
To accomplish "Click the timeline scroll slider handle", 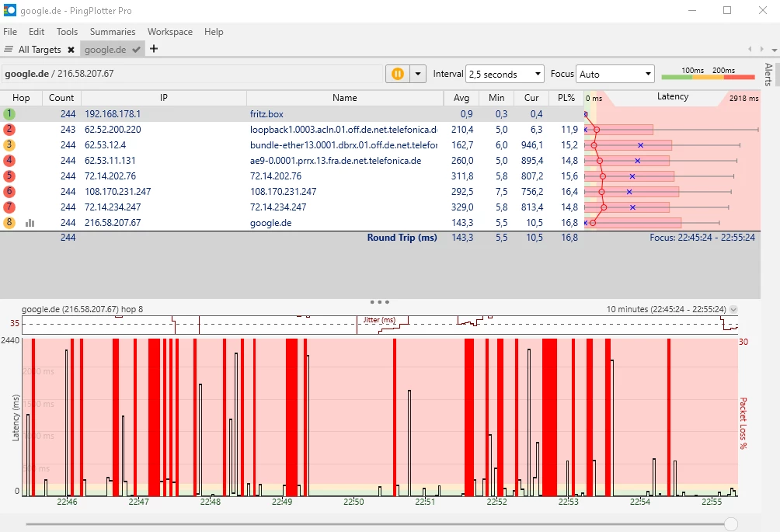I will coord(730,524).
